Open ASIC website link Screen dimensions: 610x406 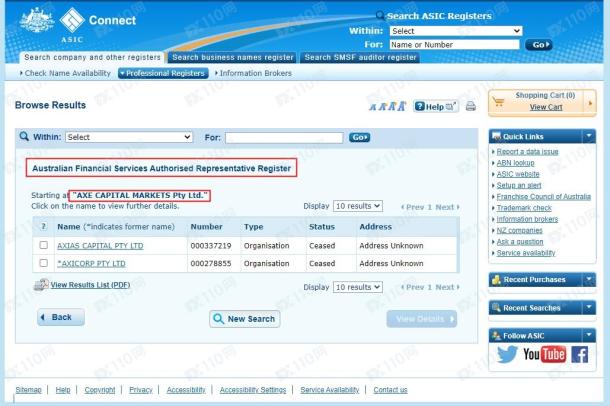tap(518, 174)
